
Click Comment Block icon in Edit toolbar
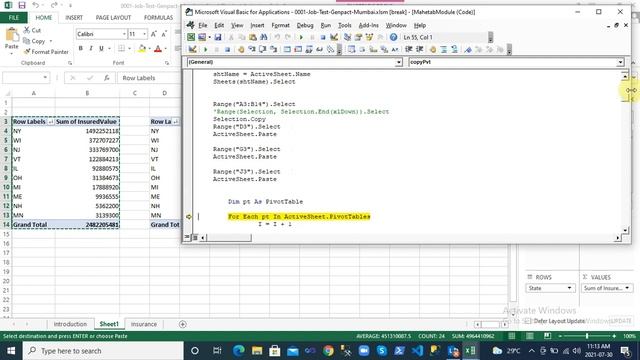444,49
